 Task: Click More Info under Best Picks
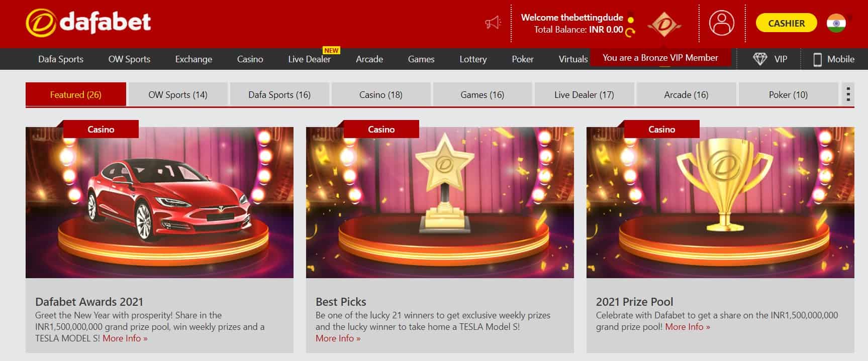pyautogui.click(x=338, y=338)
